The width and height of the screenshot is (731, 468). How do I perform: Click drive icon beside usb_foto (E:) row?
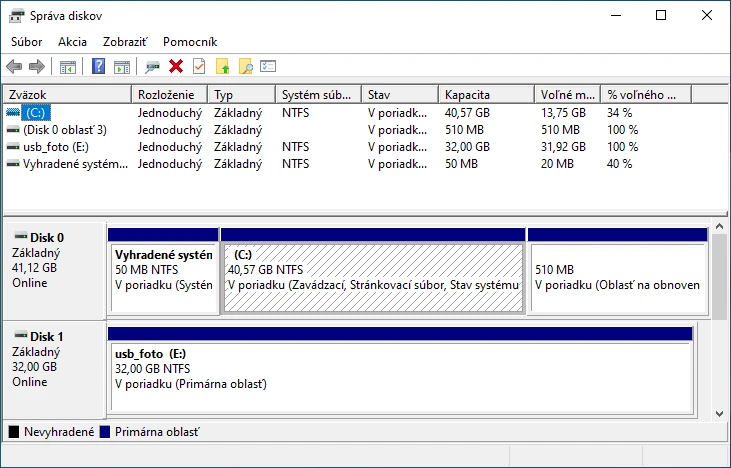coord(13,147)
